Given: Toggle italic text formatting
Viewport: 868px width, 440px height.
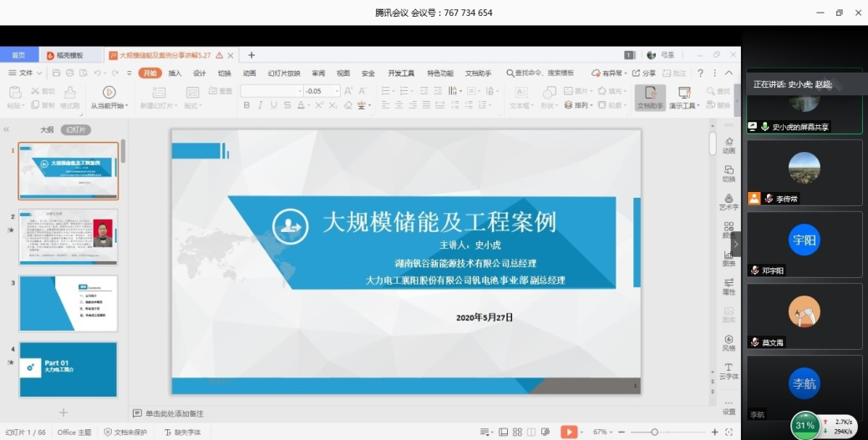Looking at the screenshot, I should click(x=261, y=105).
